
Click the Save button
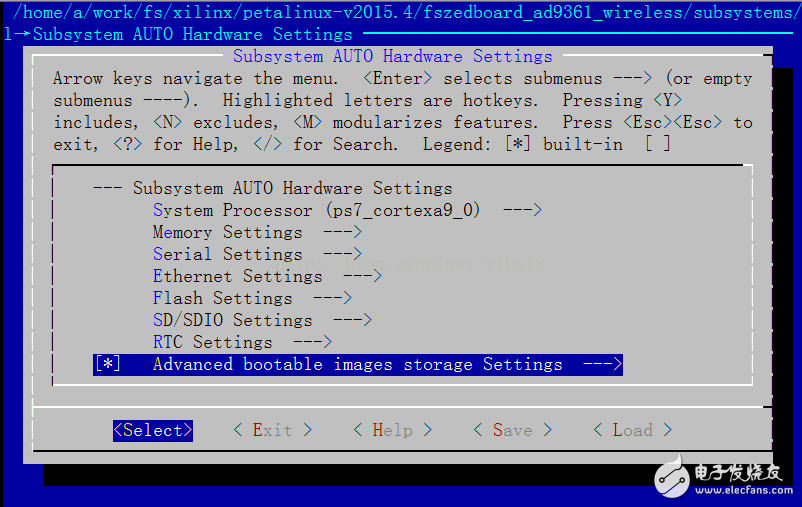pos(512,430)
